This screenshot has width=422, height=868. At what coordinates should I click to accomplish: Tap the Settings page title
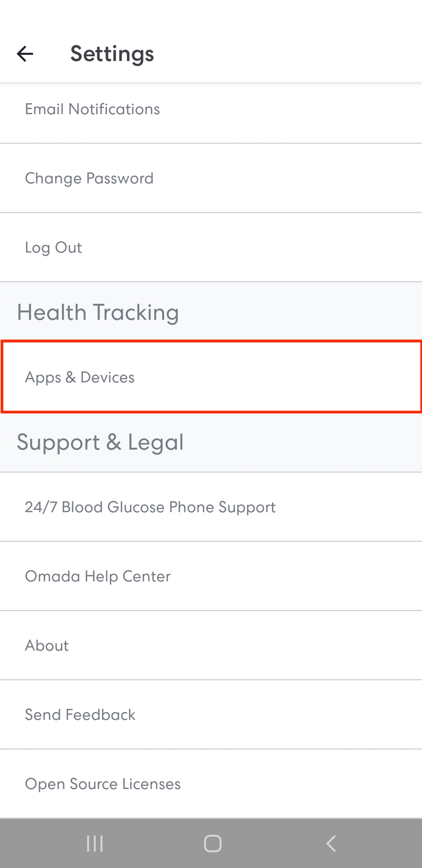click(112, 54)
